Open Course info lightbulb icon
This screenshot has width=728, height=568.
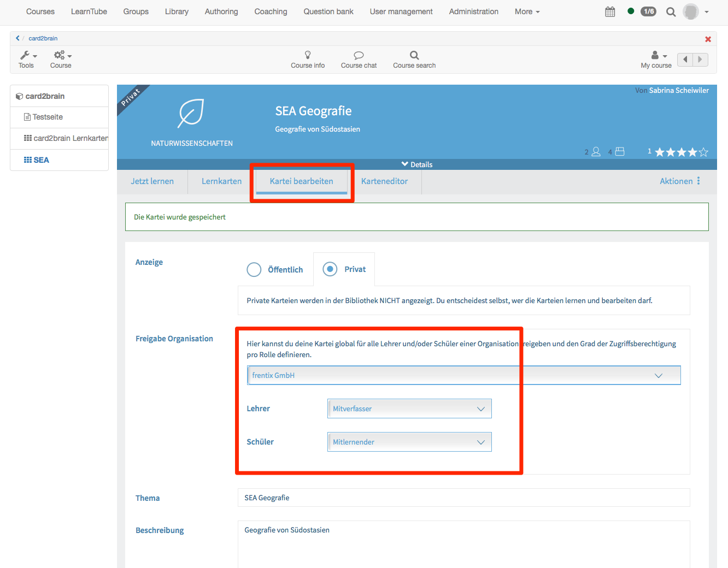click(308, 55)
